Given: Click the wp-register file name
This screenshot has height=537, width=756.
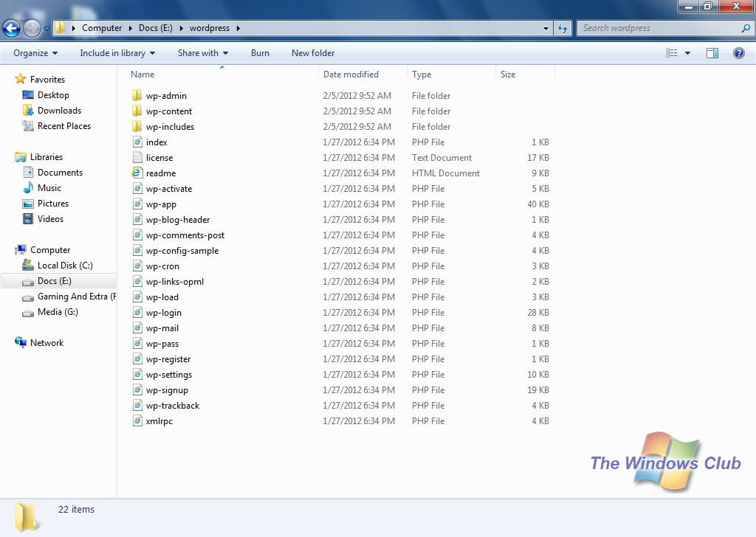Looking at the screenshot, I should point(168,359).
